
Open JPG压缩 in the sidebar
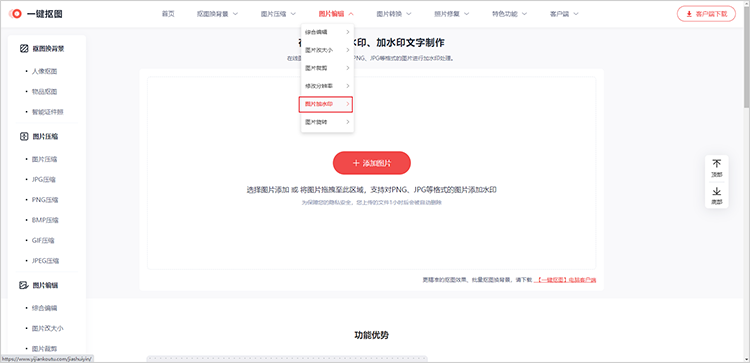pos(44,180)
